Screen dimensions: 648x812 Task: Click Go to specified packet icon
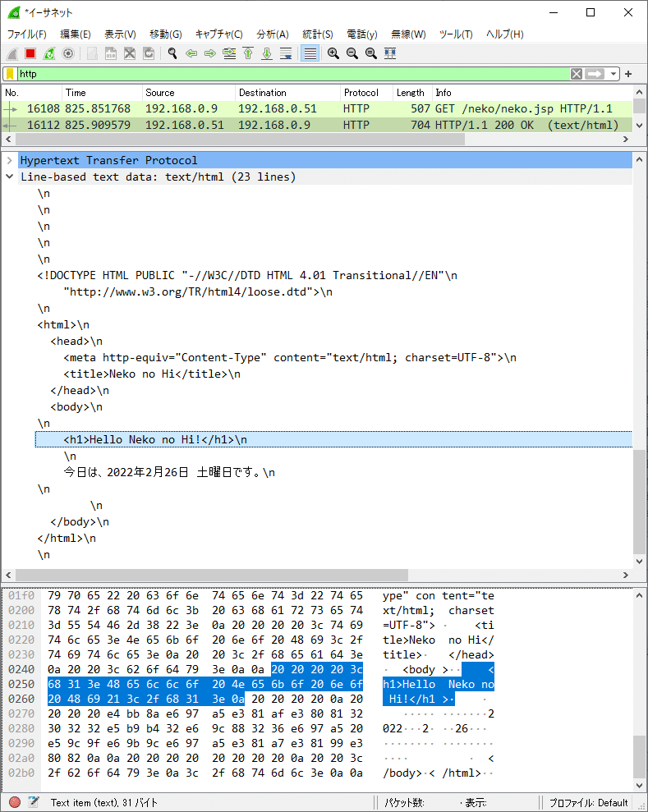pos(229,53)
